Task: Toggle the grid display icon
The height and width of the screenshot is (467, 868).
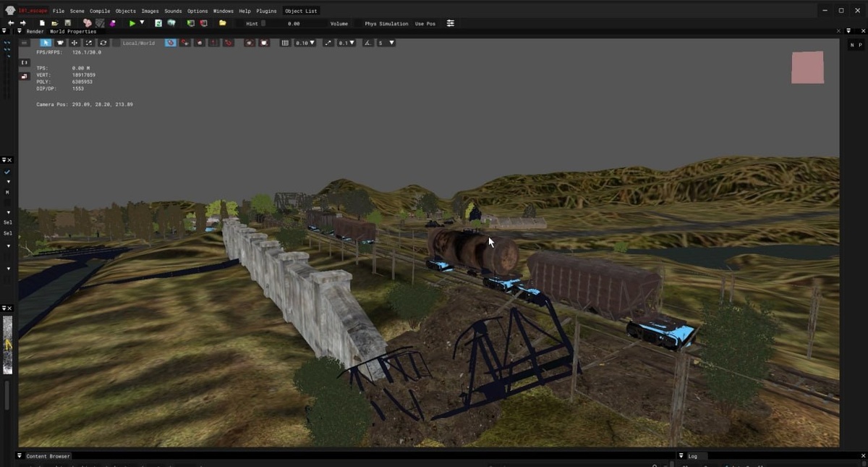Action: tap(285, 43)
